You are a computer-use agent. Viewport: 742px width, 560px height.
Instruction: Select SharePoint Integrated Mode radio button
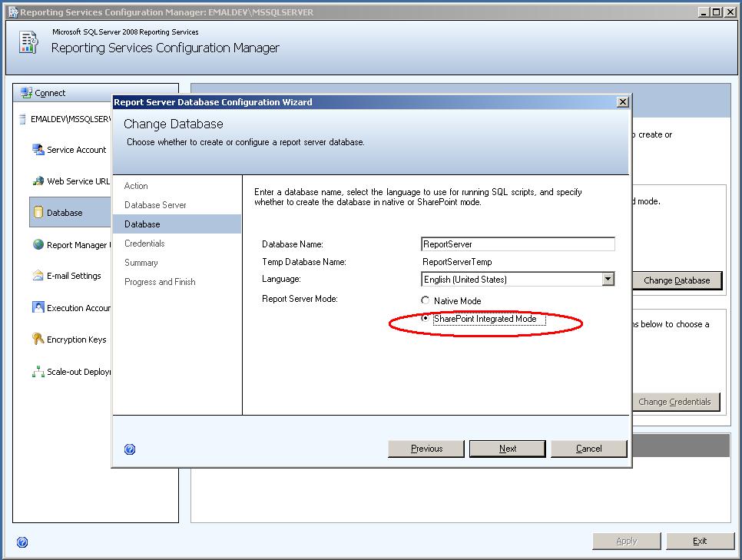425,318
